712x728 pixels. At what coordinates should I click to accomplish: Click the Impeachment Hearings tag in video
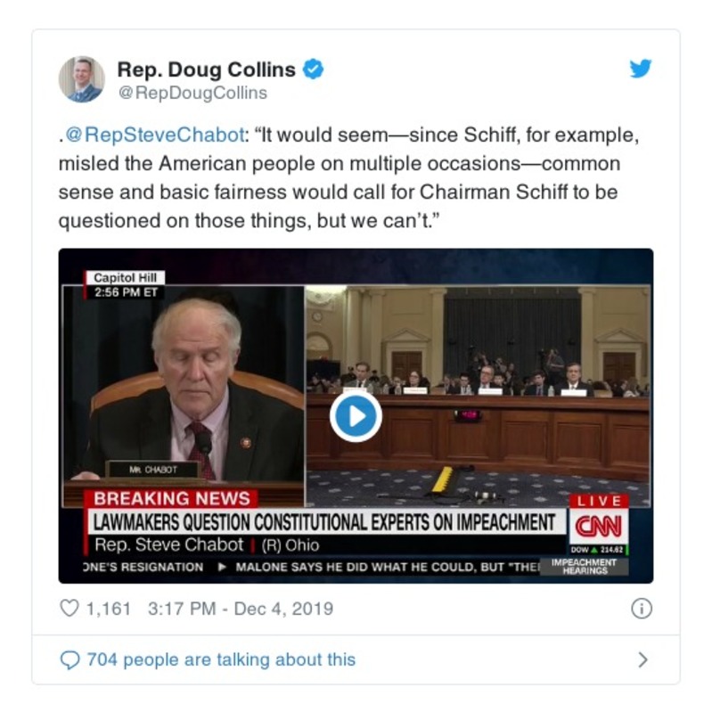pos(585,567)
